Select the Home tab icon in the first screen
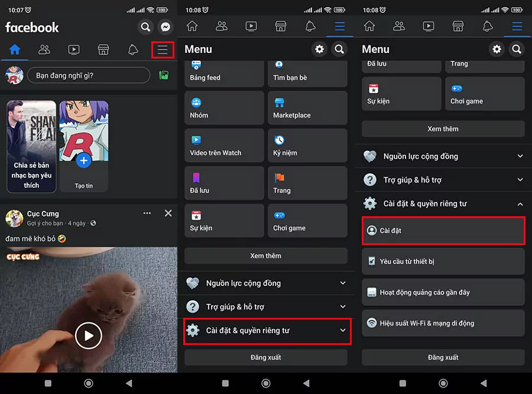This screenshot has height=394, width=532. point(15,50)
